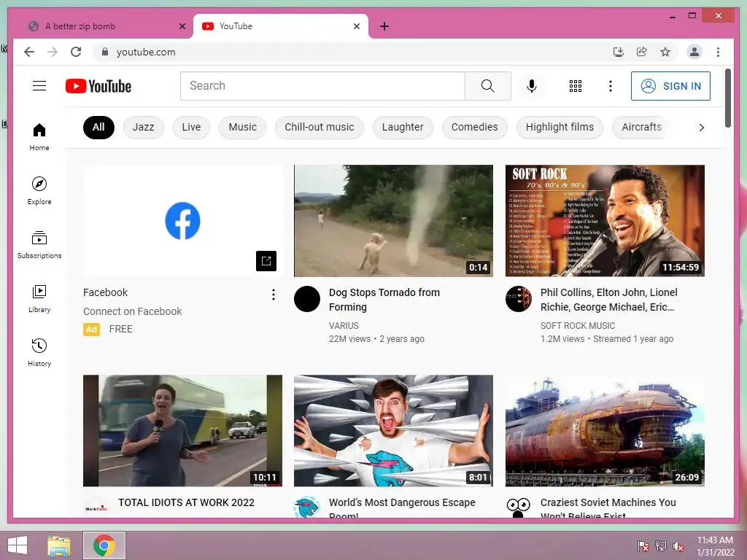The width and height of the screenshot is (747, 560).
Task: Click the muted volume tray icon
Action: pos(678,546)
